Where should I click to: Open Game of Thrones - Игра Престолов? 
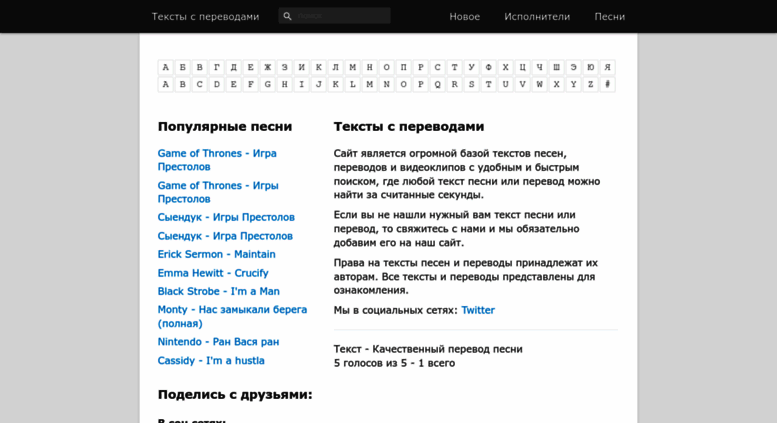pos(217,160)
